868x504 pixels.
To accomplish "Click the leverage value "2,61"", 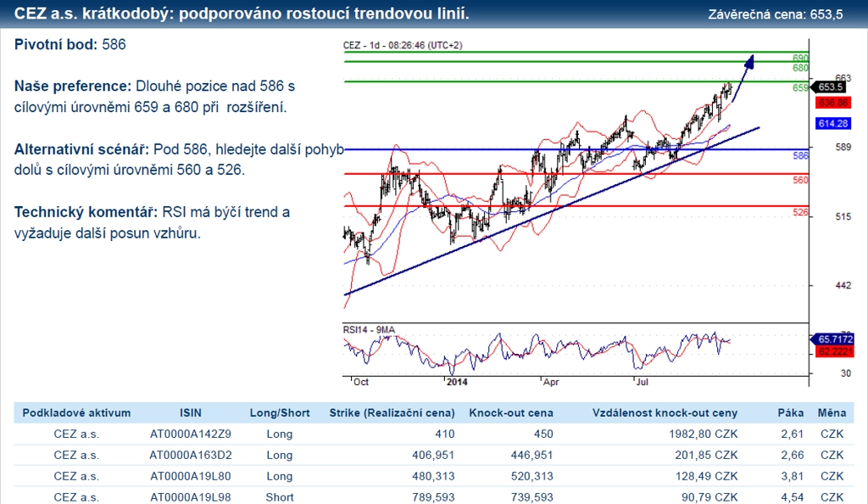I will [x=793, y=434].
